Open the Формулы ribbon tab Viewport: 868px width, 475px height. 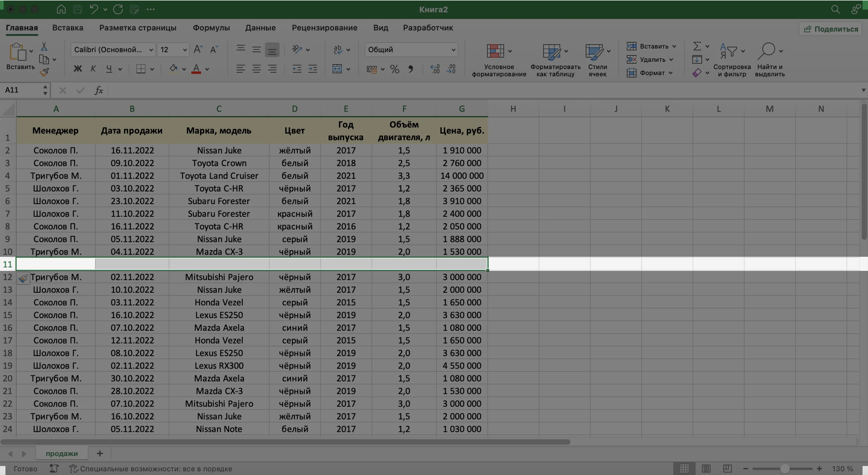click(211, 28)
